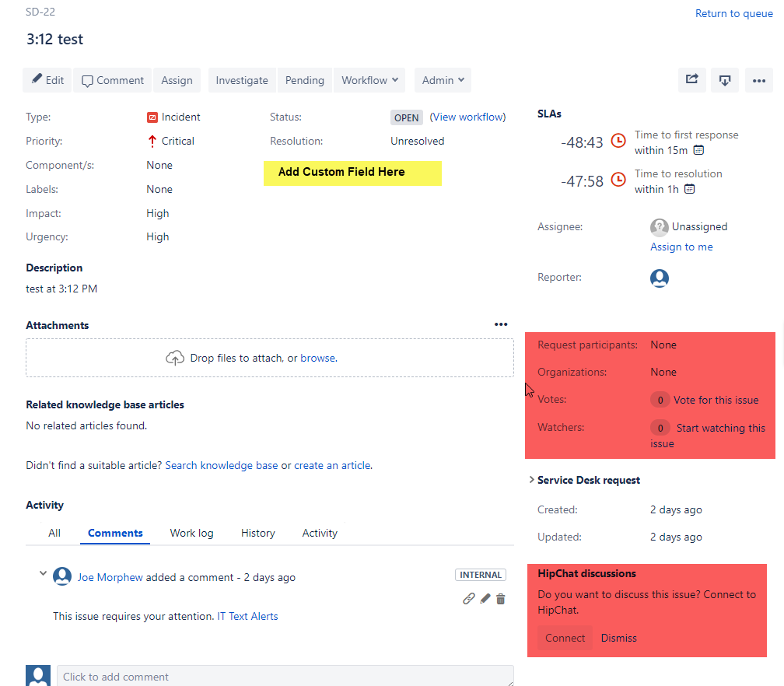This screenshot has height=686, width=784.
Task: Open the Attachments ellipsis options menu
Action: point(501,324)
